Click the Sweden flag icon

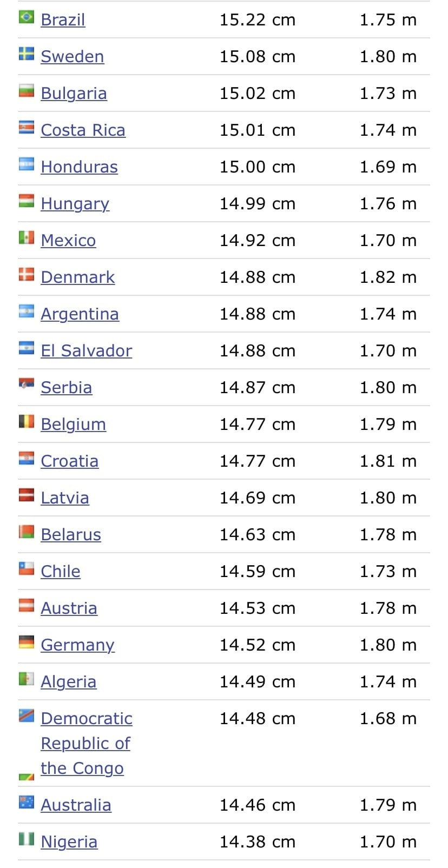pos(27,54)
